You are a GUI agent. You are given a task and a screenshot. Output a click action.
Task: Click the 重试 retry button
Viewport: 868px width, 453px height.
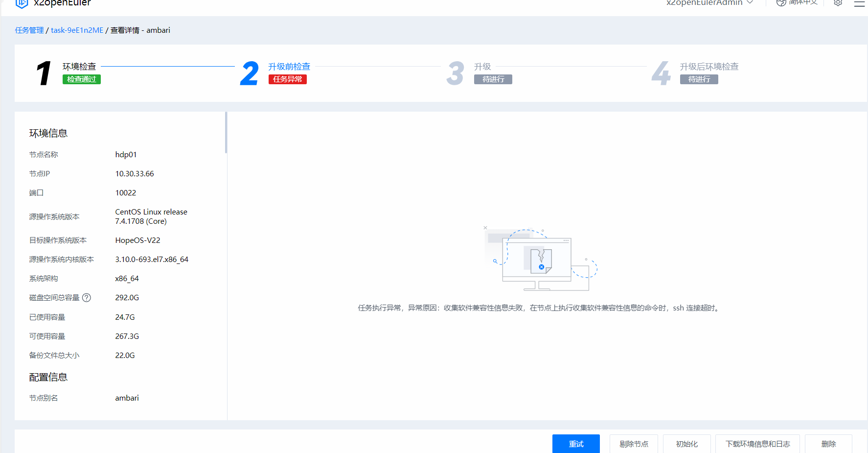click(576, 444)
